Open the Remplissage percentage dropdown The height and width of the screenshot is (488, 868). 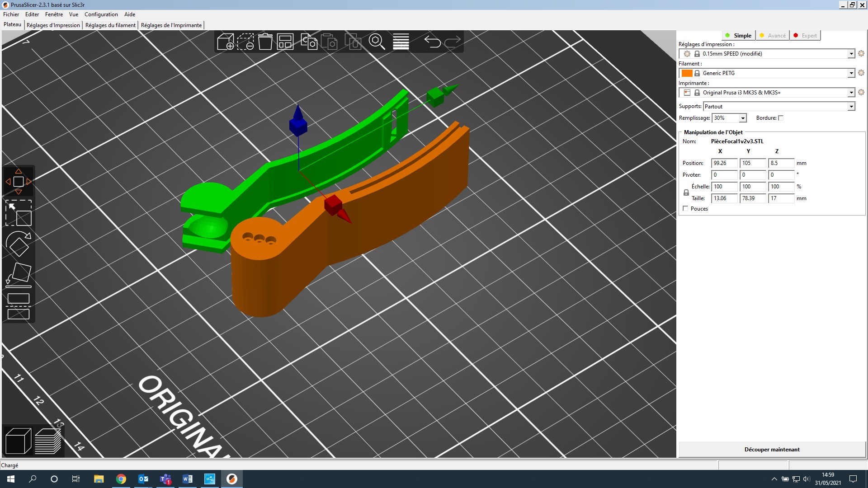[x=743, y=117]
